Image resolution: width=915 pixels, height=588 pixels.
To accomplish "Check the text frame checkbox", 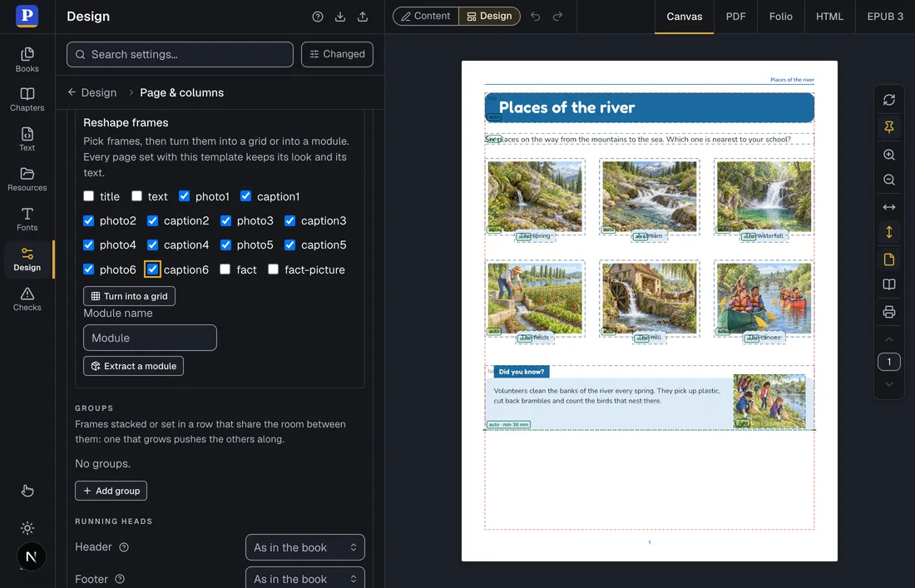I will 136,196.
